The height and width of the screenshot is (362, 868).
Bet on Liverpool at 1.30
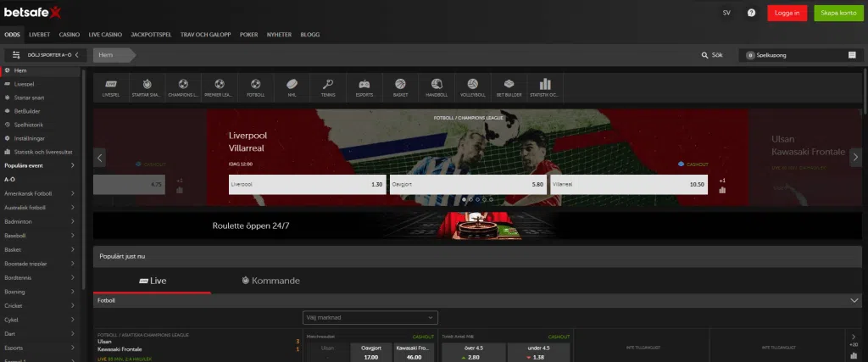pos(307,184)
